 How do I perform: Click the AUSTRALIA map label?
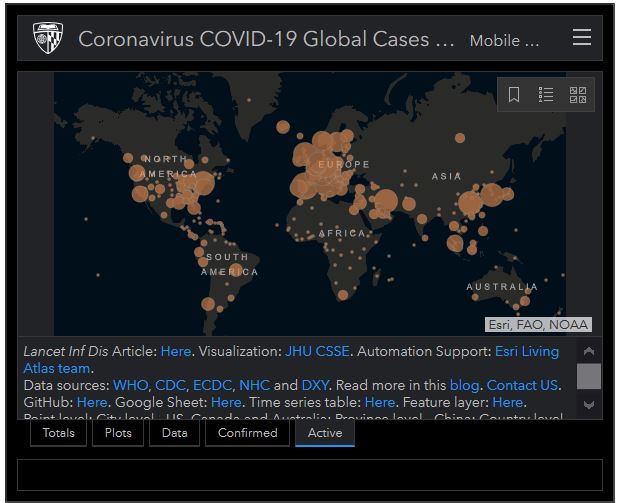pos(502,287)
